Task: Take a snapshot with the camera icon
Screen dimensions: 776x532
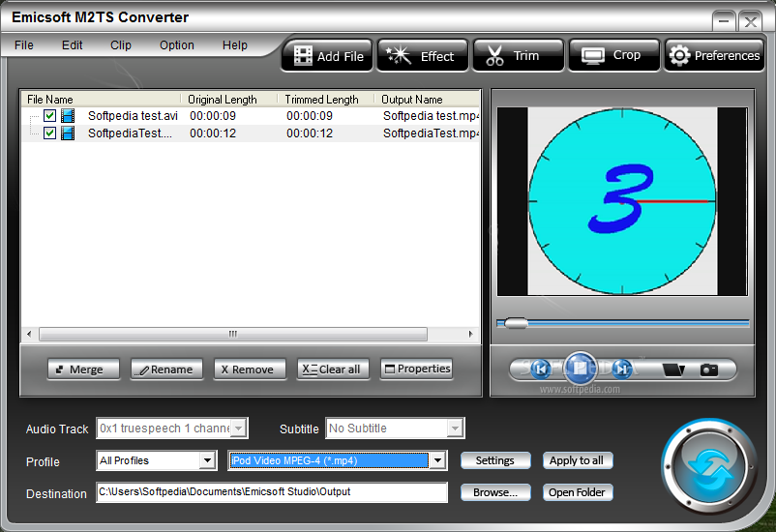Action: pyautogui.click(x=708, y=369)
